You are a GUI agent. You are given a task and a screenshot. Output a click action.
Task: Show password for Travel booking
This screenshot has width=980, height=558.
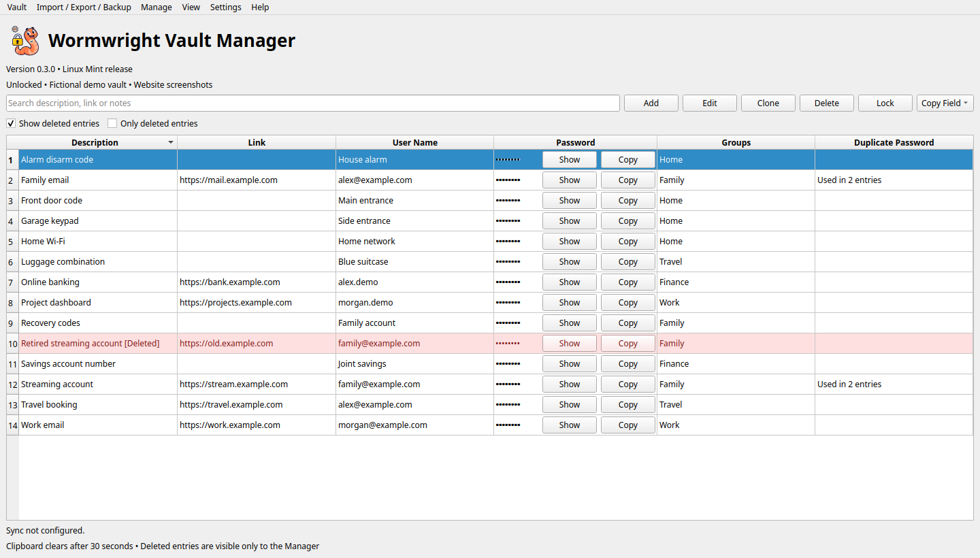click(570, 405)
